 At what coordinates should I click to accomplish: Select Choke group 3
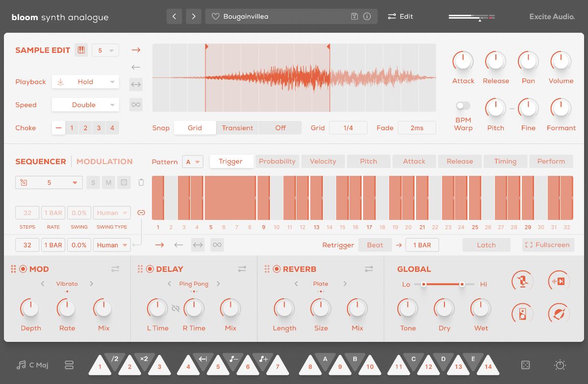point(98,128)
